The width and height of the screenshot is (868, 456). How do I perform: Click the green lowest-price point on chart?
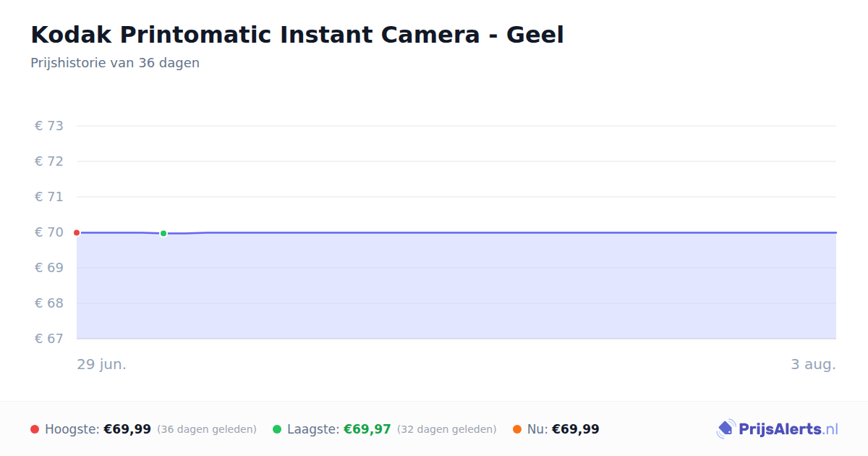click(163, 233)
